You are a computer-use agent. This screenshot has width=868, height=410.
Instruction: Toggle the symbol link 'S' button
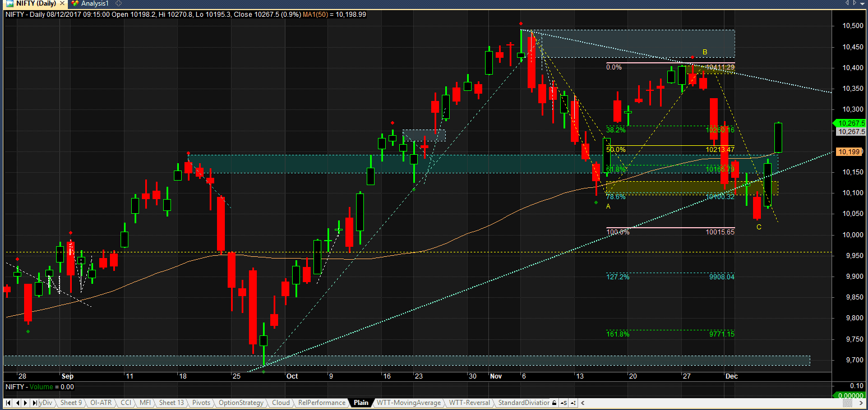[x=564, y=403]
